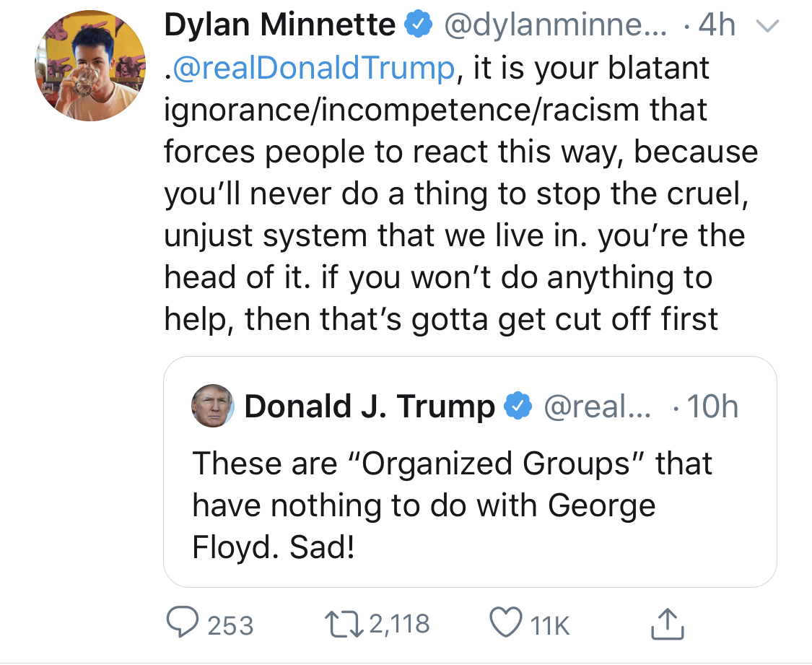Open the @realDonaldTrump mention link
812x665 pixels.
[x=314, y=68]
